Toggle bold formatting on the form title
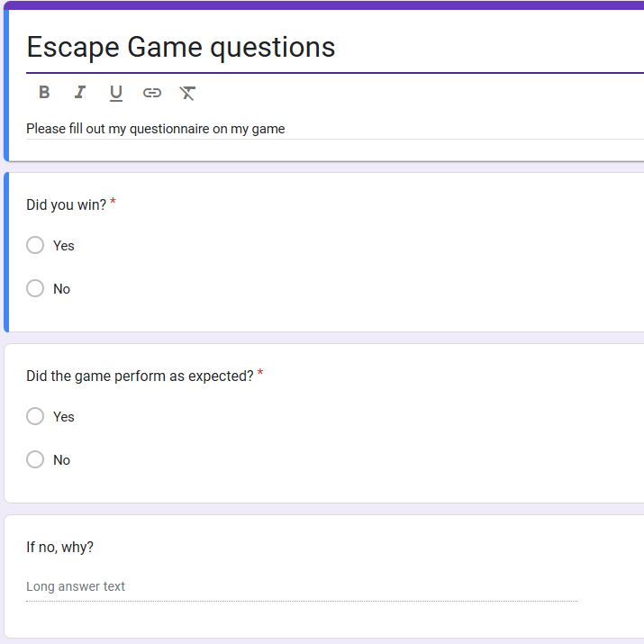Viewport: 644px width, 644px height. coord(44,93)
